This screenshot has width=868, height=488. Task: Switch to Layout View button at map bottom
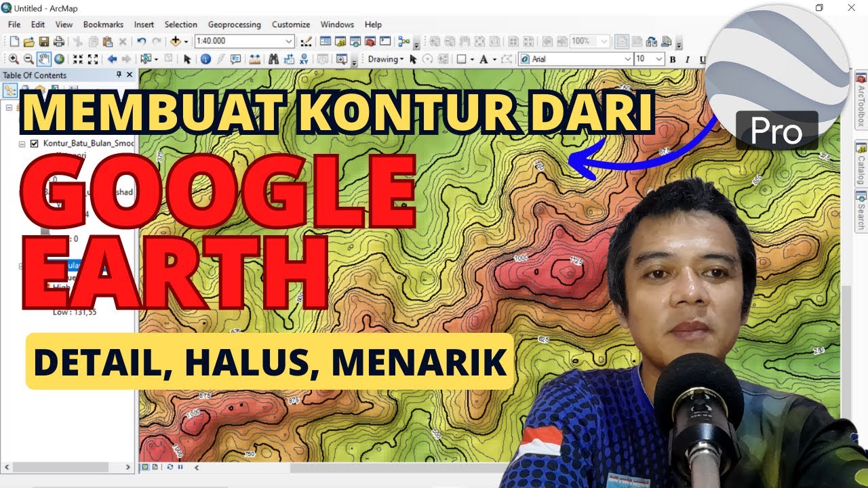pyautogui.click(x=155, y=467)
